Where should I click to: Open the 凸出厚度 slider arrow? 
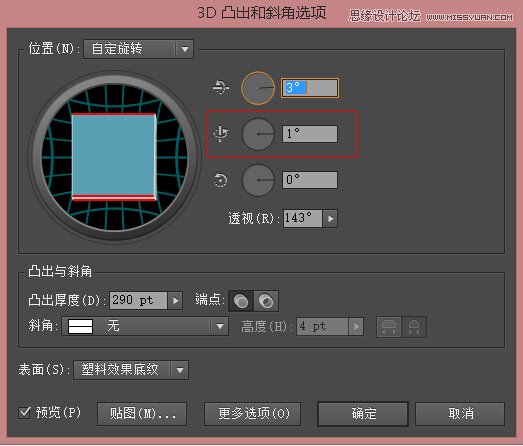pyautogui.click(x=175, y=300)
